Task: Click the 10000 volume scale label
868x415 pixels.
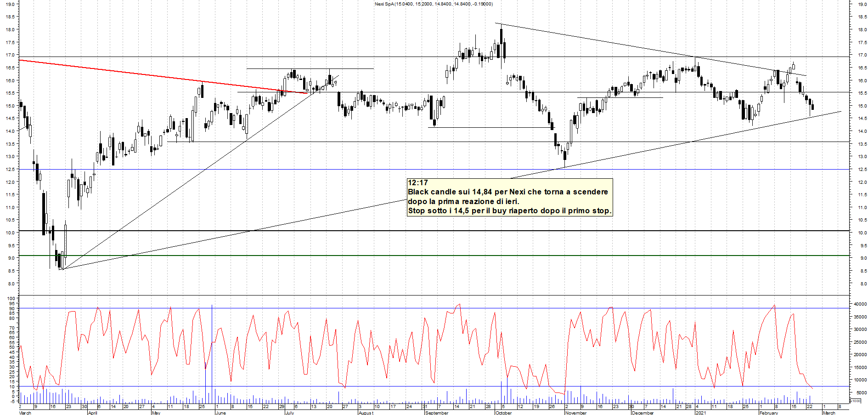Action: [x=860, y=380]
